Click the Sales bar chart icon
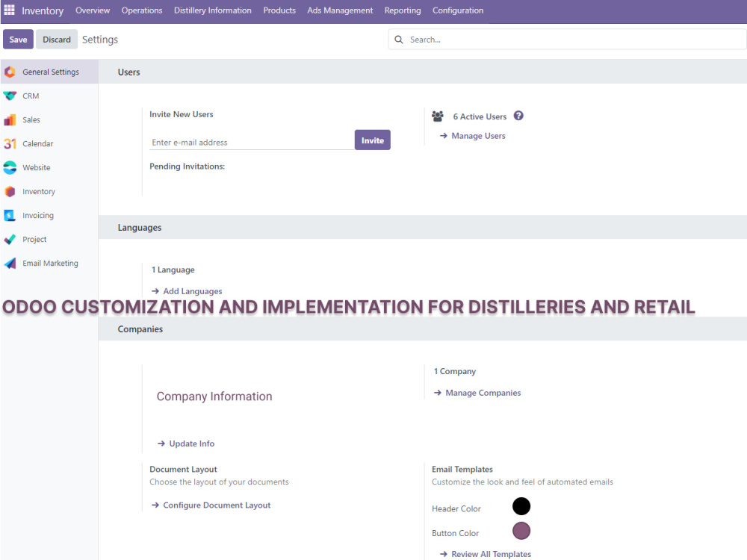This screenshot has width=747, height=560. [10, 119]
